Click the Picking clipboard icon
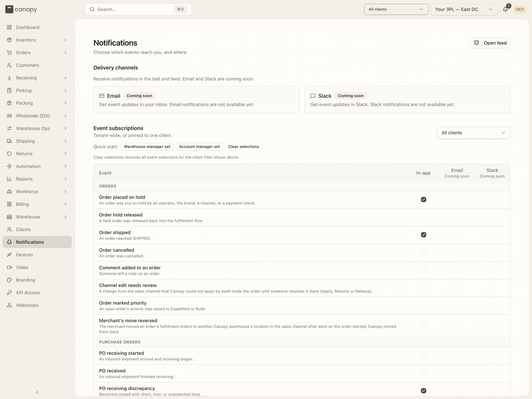Image resolution: width=532 pixels, height=399 pixels. point(9,90)
